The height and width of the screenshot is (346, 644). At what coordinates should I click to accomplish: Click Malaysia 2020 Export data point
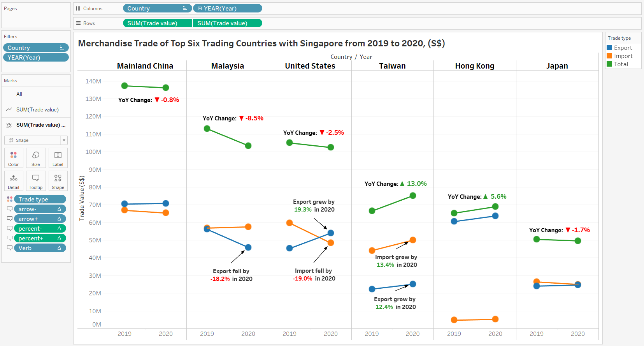tap(248, 247)
